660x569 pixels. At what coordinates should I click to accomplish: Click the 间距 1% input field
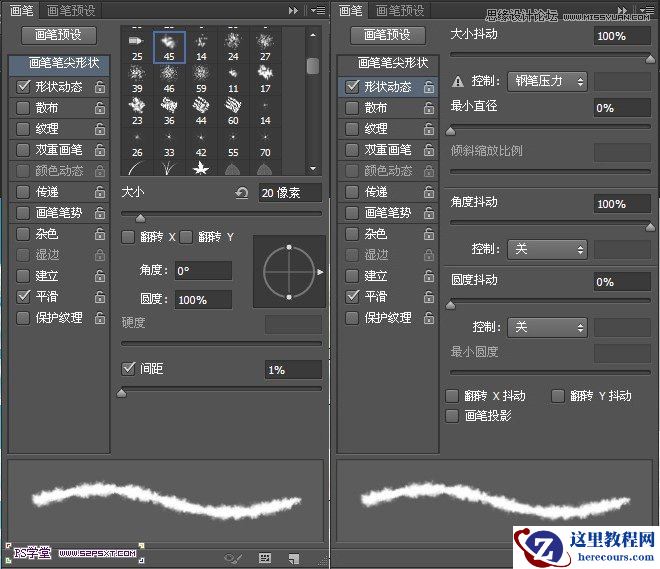click(x=293, y=370)
